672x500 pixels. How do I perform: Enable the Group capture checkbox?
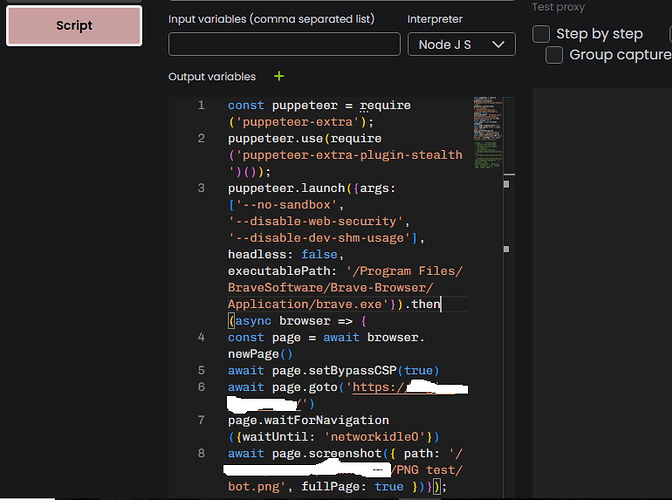coord(554,55)
